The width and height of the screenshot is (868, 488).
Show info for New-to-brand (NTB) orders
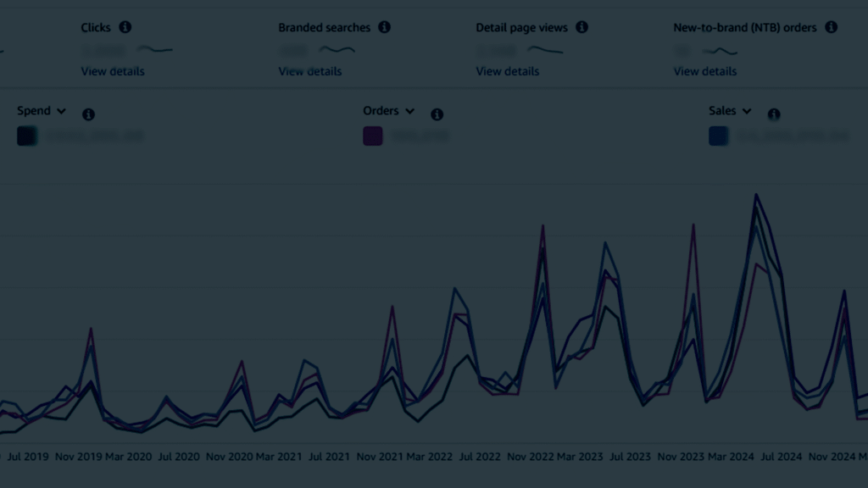point(831,27)
